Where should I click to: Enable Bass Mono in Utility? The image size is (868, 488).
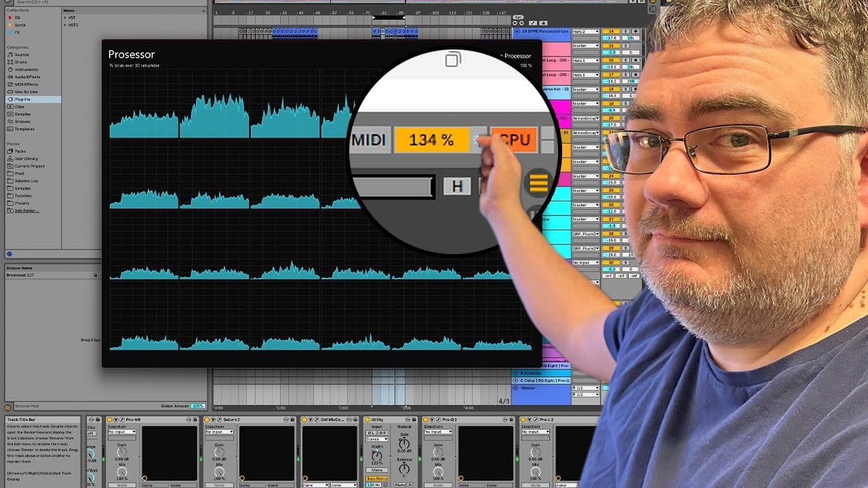(376, 479)
